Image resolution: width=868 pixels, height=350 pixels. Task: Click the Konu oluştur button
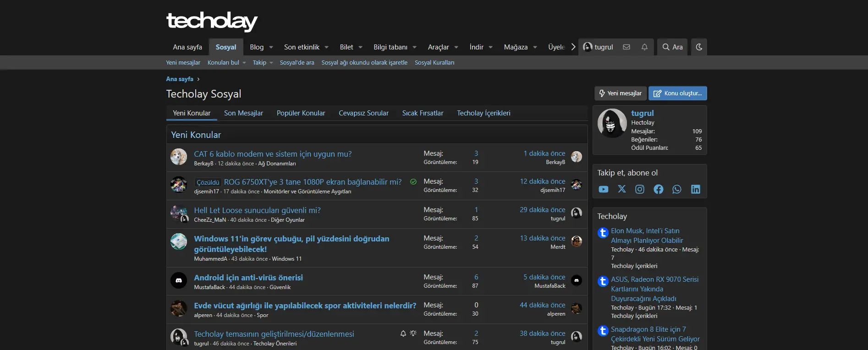678,93
